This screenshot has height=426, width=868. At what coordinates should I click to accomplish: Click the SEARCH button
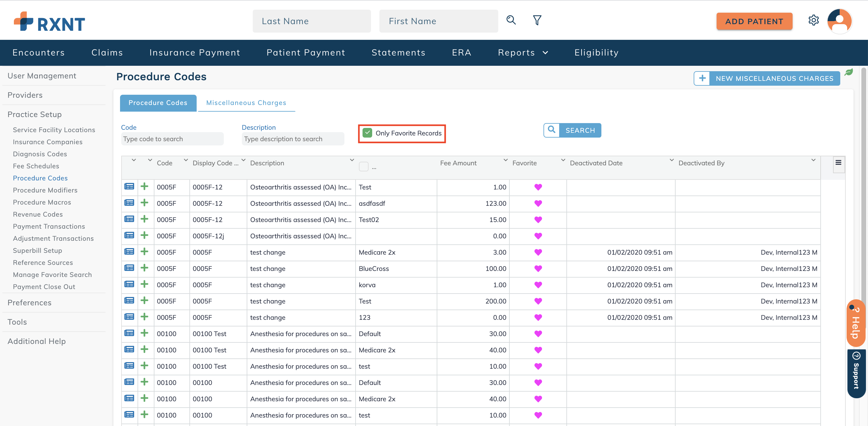(572, 130)
